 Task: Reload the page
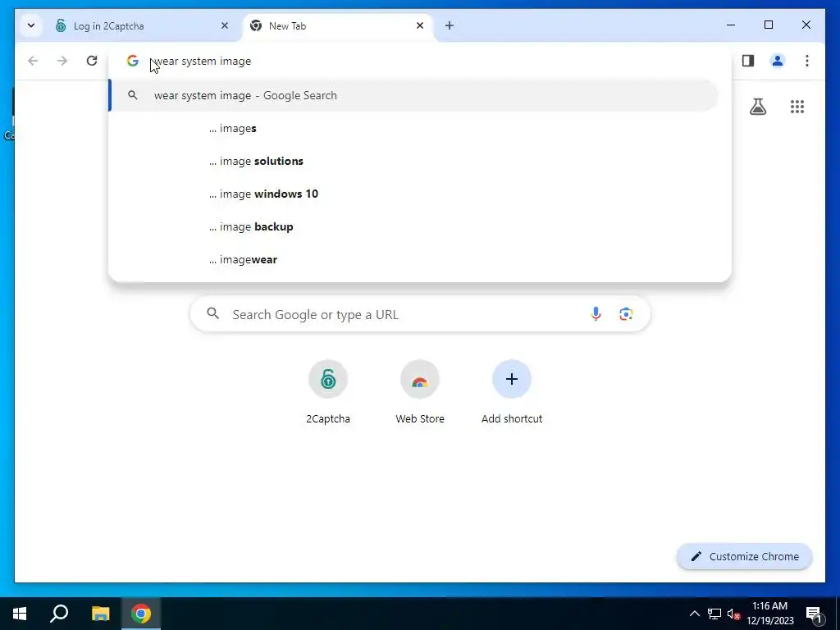click(x=92, y=61)
